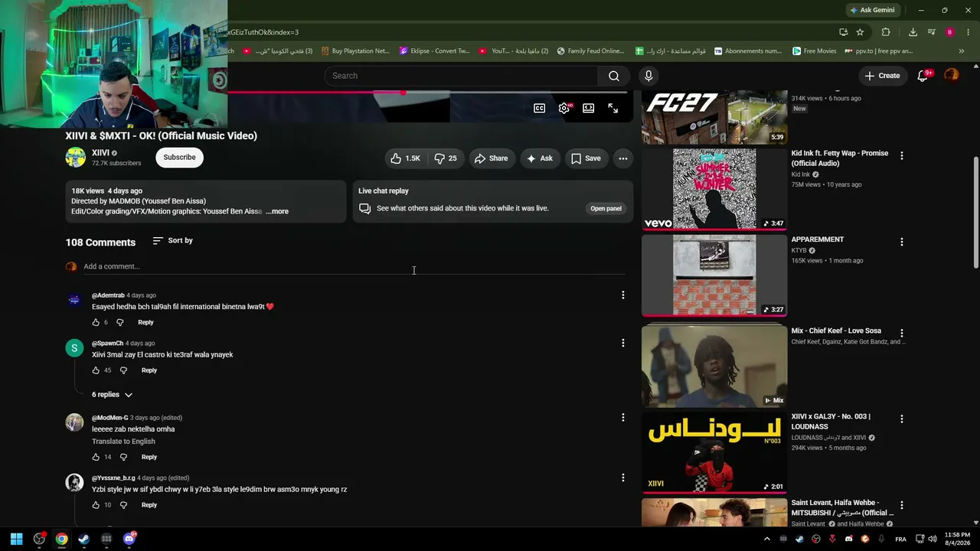Screen dimensions: 980x551
Task: Open menu for Chief Keef Love Sosa mix
Action: tap(902, 333)
